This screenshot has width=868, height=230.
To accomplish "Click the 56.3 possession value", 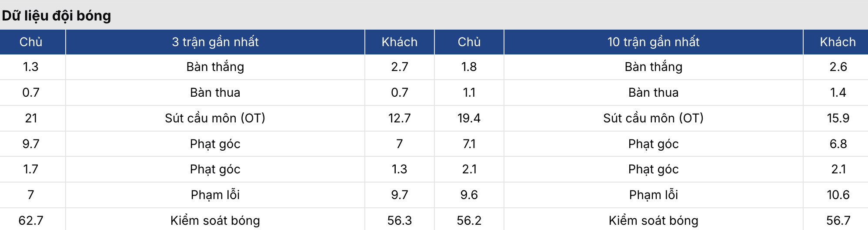I will pos(399,220).
